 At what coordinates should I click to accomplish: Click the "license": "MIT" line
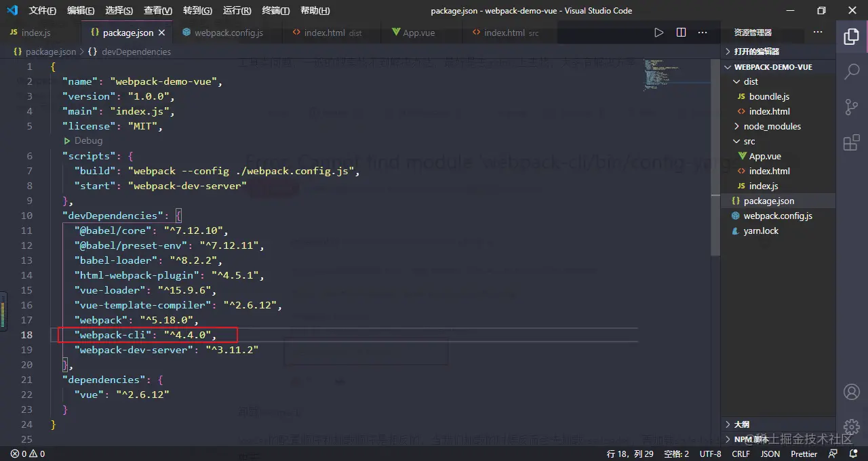113,126
